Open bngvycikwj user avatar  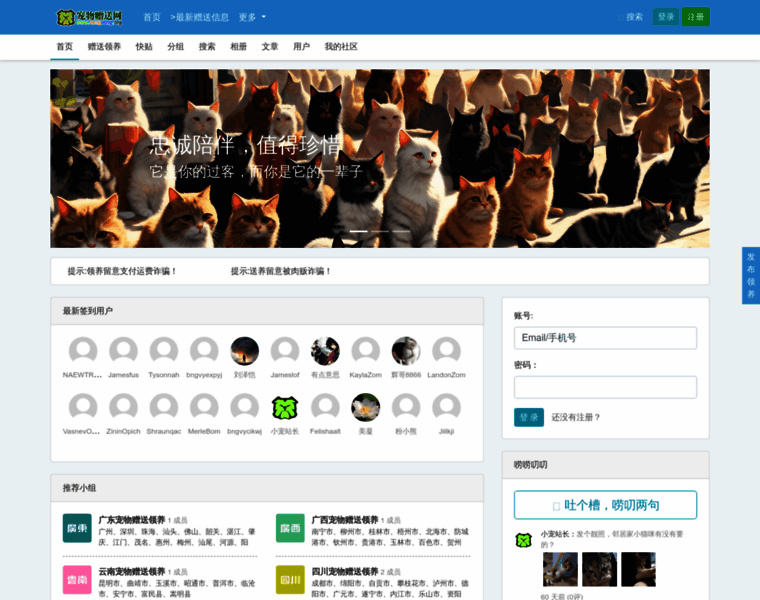pyautogui.click(x=244, y=408)
